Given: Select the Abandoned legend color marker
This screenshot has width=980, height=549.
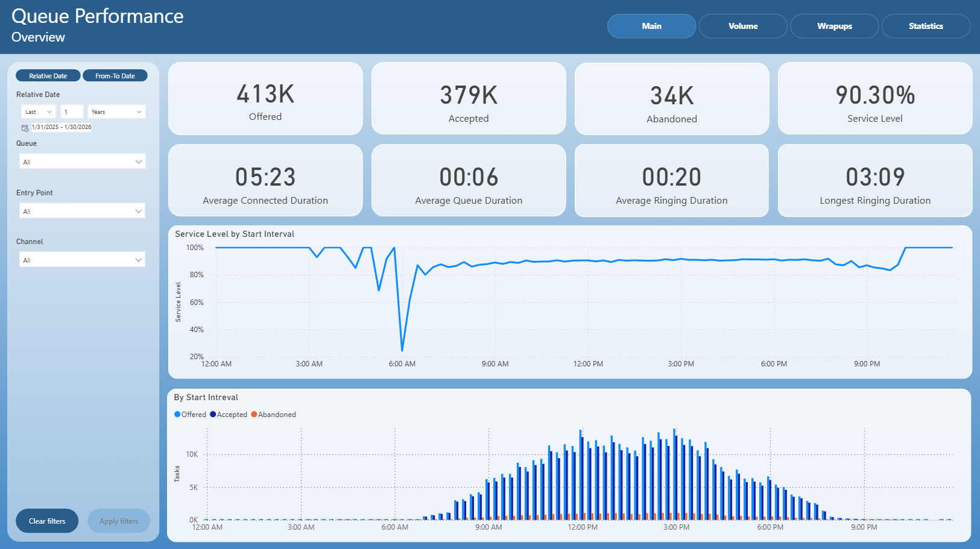Looking at the screenshot, I should pos(254,414).
